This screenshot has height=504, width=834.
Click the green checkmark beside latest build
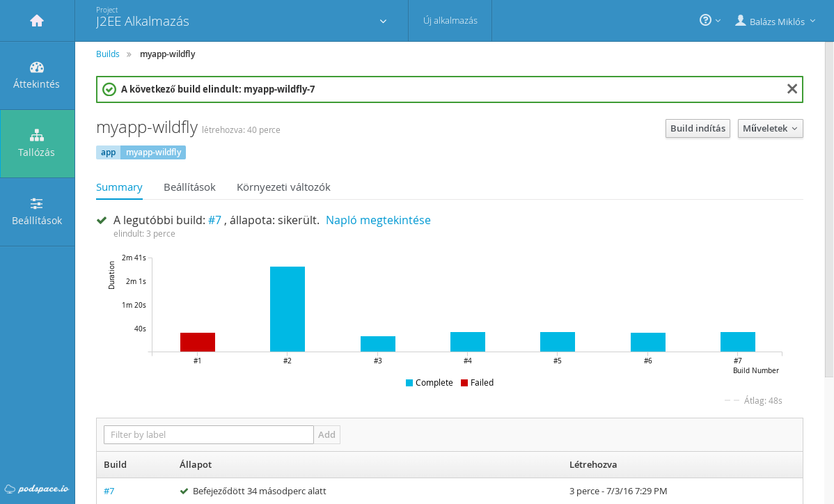[102, 220]
